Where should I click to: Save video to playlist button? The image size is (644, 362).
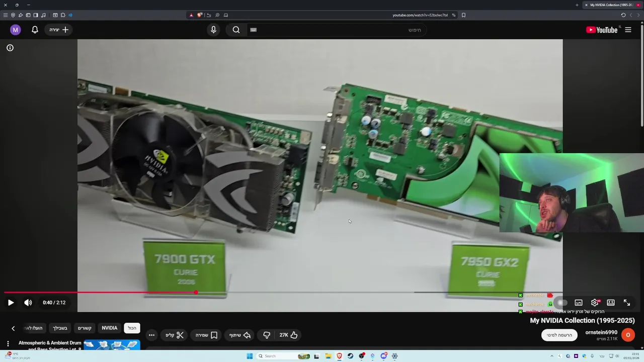pyautogui.click(x=206, y=335)
